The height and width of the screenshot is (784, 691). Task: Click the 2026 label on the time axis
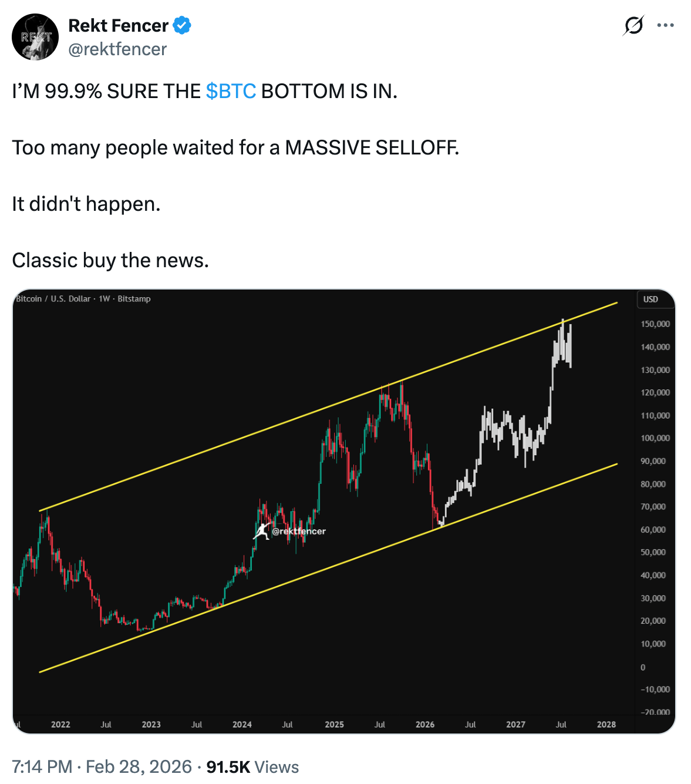pos(426,724)
